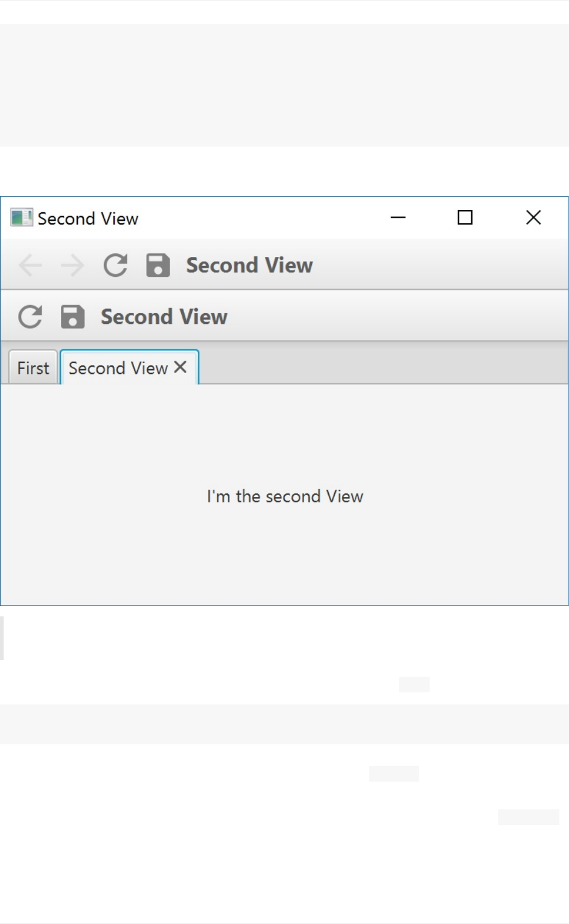
Task: Click the Second View title bar text
Action: point(88,218)
